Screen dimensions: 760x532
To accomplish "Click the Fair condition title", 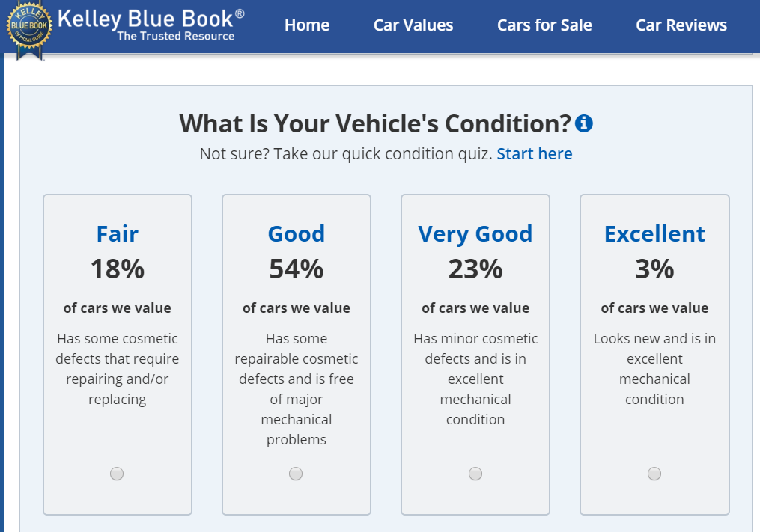I will (x=118, y=234).
